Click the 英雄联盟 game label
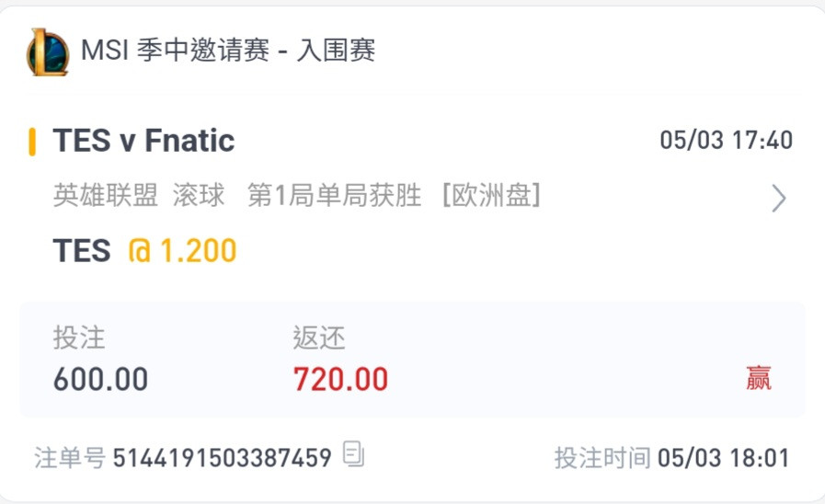The width and height of the screenshot is (825, 504). point(105,196)
